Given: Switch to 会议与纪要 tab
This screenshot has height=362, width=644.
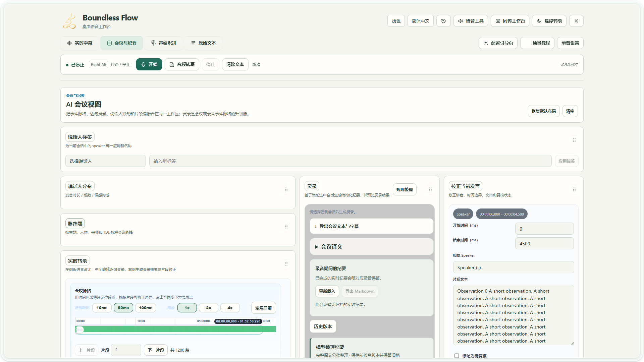Looking at the screenshot, I should (x=122, y=43).
